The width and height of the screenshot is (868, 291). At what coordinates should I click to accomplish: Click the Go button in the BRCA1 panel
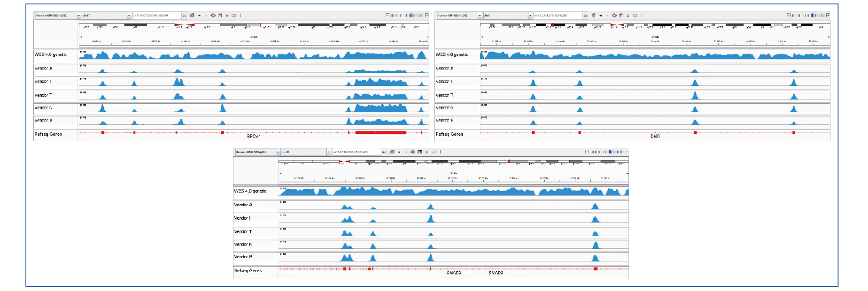(x=184, y=15)
